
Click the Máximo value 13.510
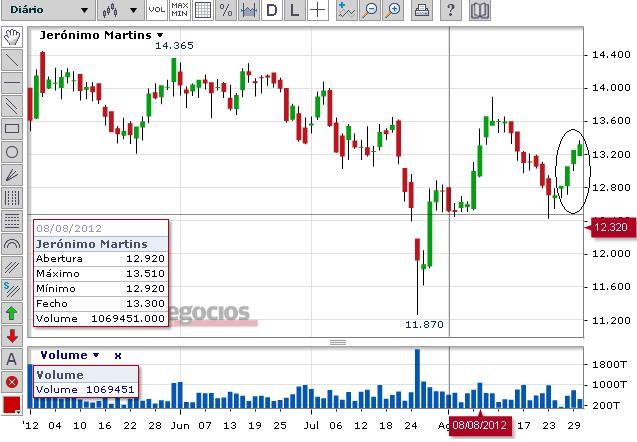145,273
